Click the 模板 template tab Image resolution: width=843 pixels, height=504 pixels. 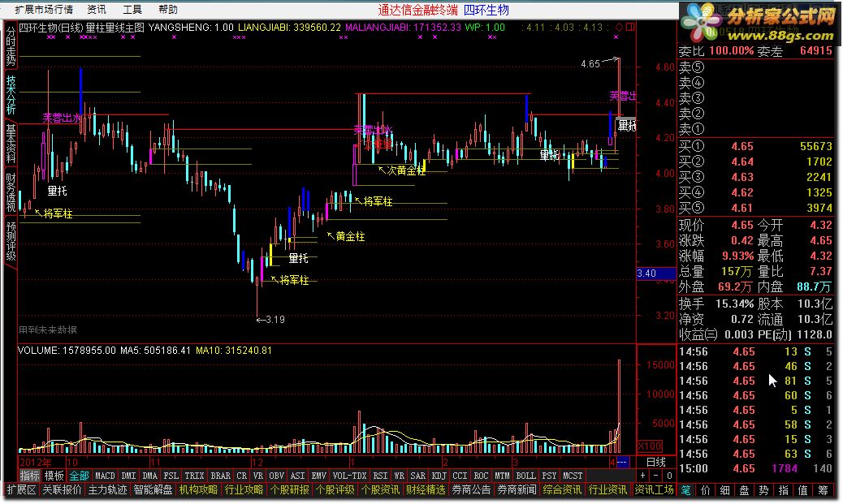pyautogui.click(x=54, y=476)
